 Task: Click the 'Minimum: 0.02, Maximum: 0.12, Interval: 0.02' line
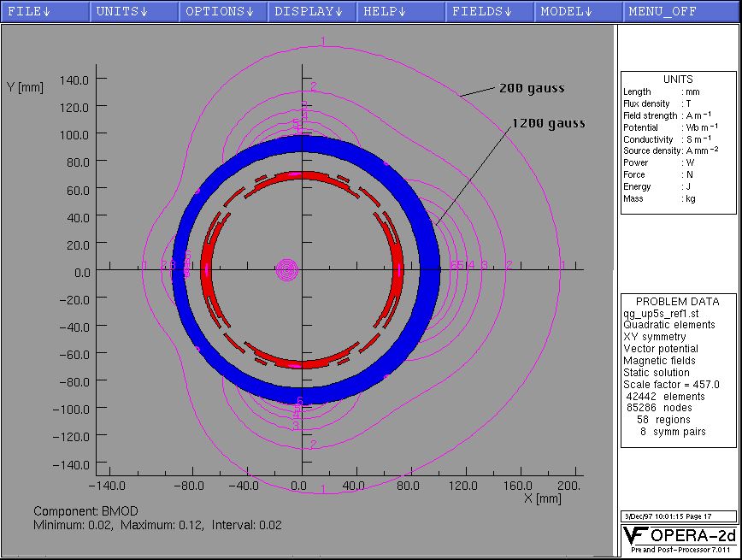[157, 525]
